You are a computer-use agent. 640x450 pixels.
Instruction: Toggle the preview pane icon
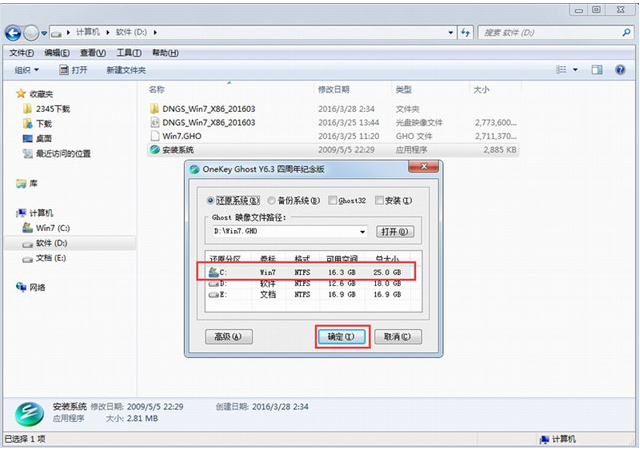597,70
